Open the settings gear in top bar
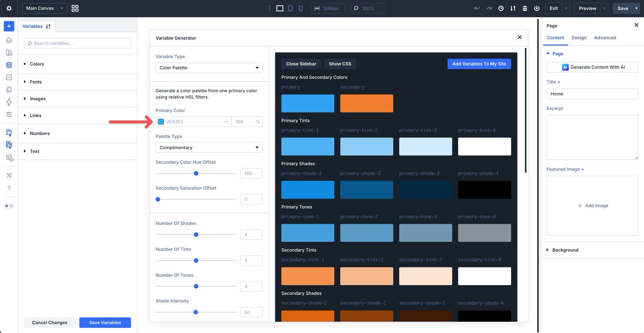 tap(9, 8)
